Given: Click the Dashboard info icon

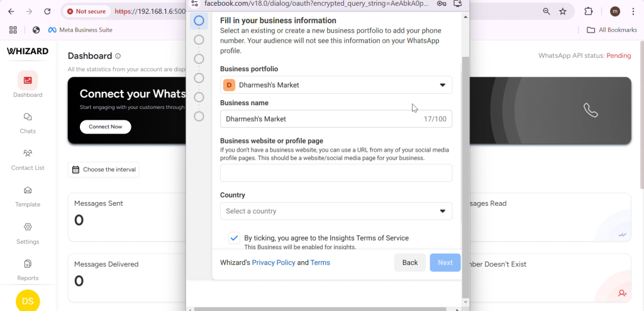Looking at the screenshot, I should tap(118, 56).
